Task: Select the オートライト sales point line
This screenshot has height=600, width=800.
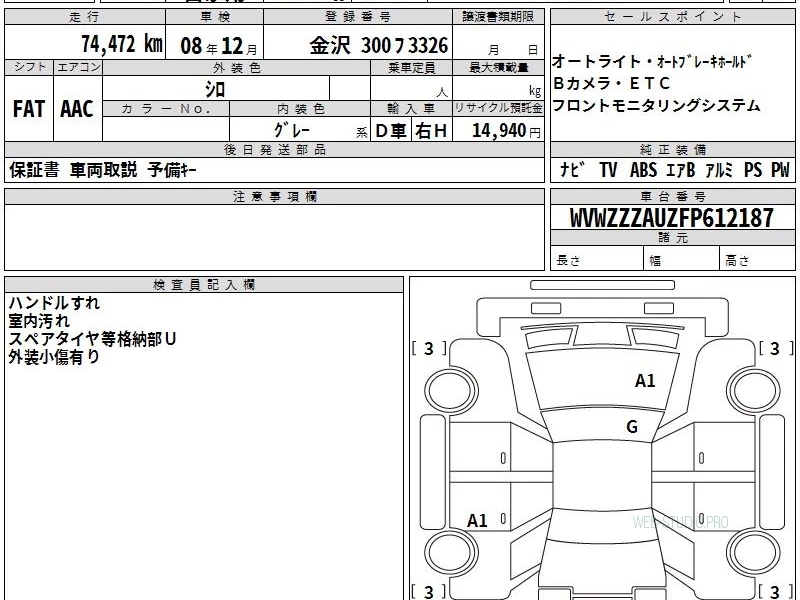Action: [x=652, y=62]
